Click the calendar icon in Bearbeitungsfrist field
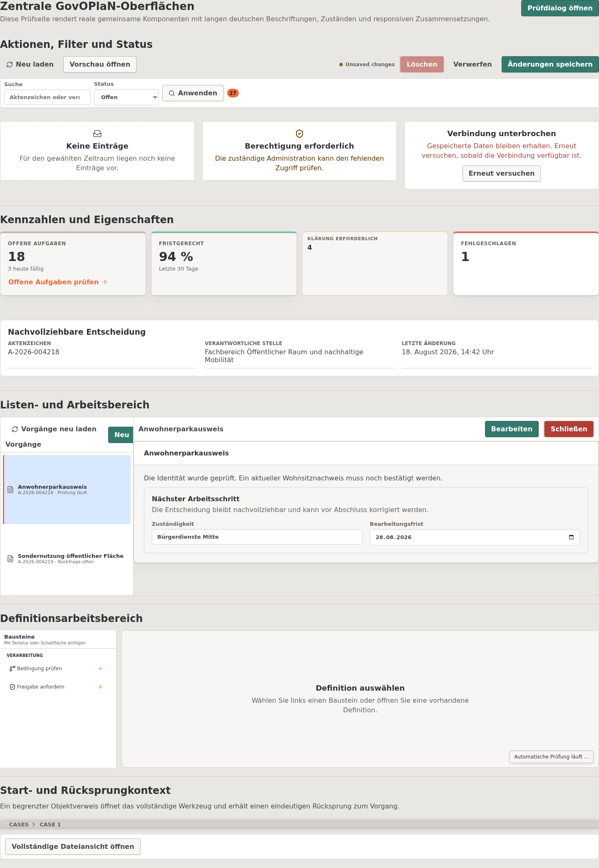 (x=571, y=537)
